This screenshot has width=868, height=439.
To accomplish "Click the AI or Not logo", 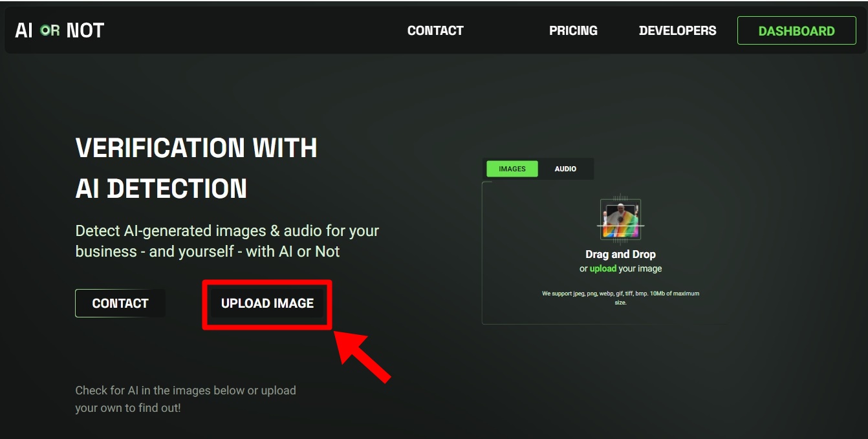I will (60, 30).
